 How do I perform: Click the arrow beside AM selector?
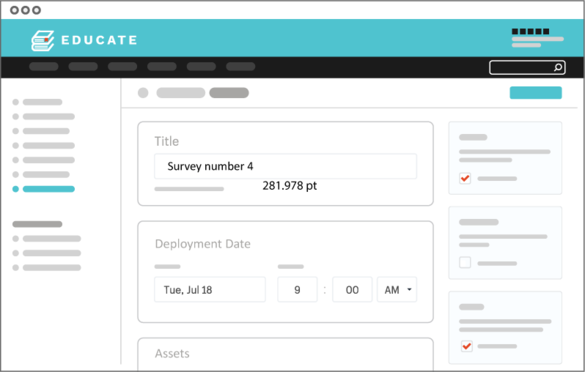pyautogui.click(x=409, y=290)
